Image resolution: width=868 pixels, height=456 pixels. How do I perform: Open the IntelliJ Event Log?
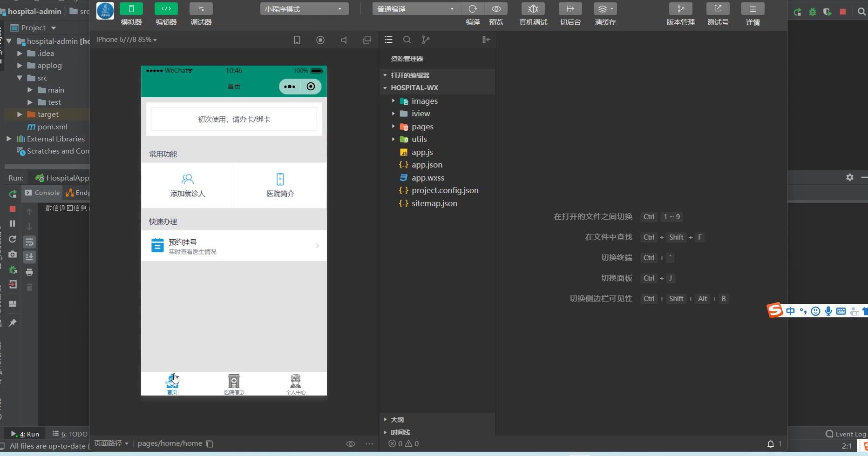pyautogui.click(x=846, y=434)
